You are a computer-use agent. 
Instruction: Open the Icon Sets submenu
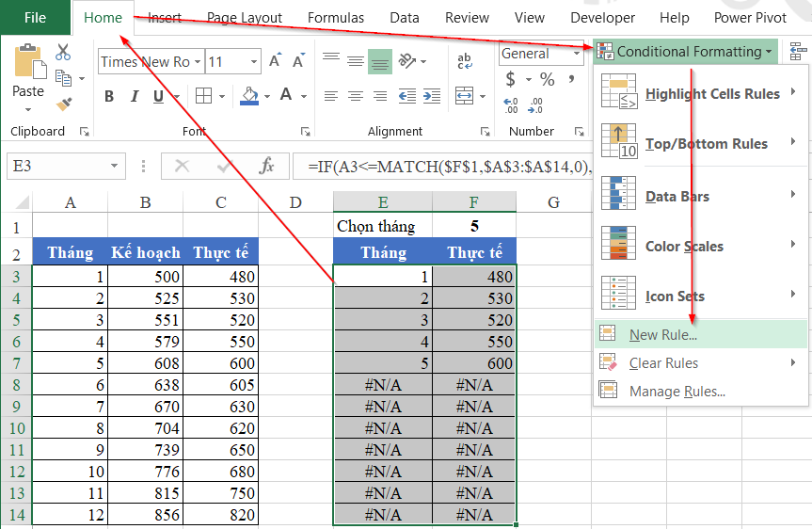click(x=700, y=296)
